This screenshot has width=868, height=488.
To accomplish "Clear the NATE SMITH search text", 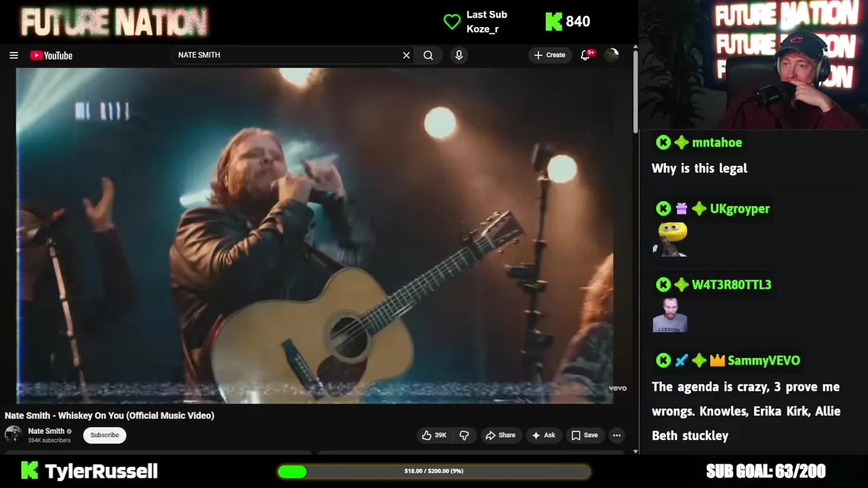I will (406, 56).
